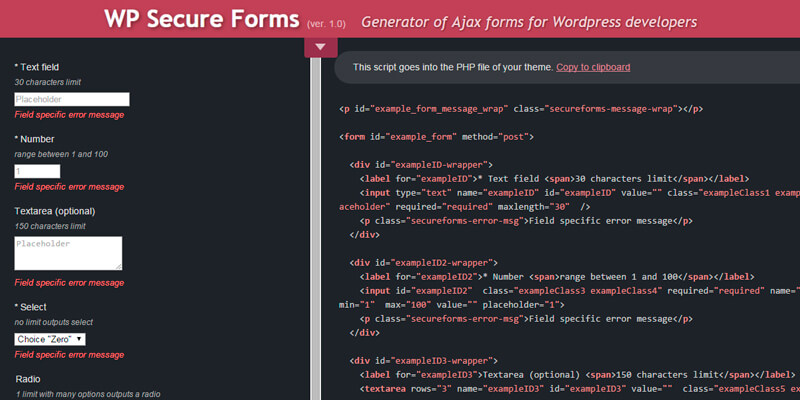The image size is (800, 400).
Task: Focus the Text field placeholder input
Action: (x=72, y=99)
